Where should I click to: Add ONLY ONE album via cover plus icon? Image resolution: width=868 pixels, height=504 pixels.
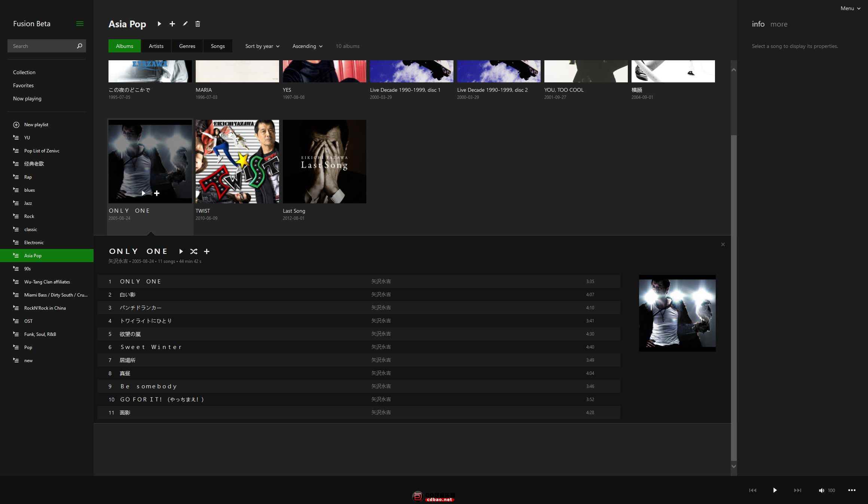pyautogui.click(x=157, y=193)
